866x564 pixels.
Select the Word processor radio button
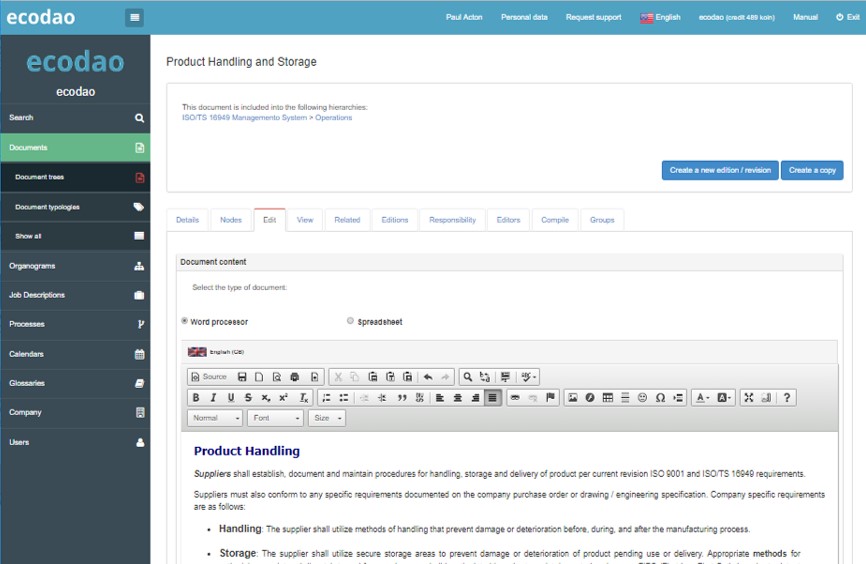click(184, 321)
